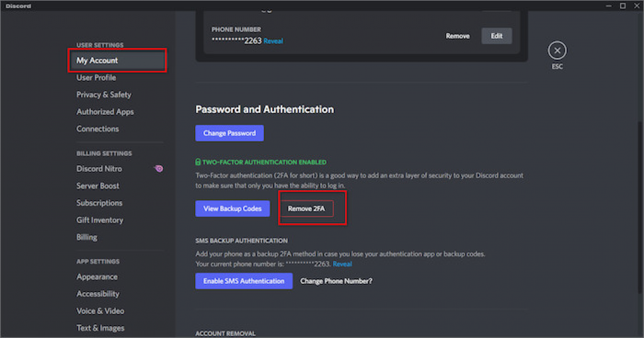
Task: Remove the phone number
Action: (x=458, y=36)
